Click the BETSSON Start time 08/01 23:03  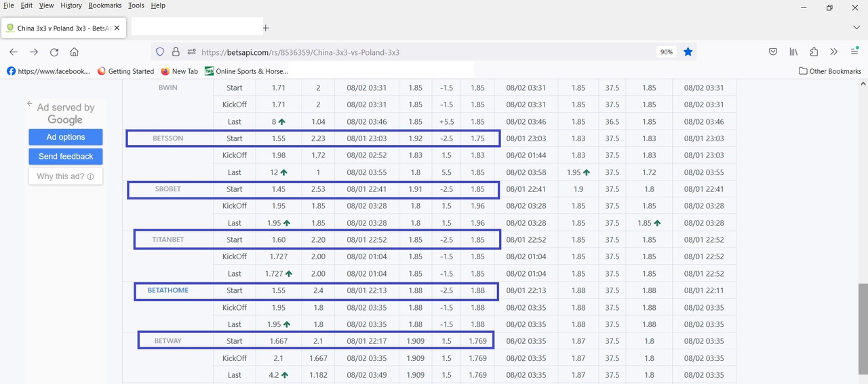(366, 138)
